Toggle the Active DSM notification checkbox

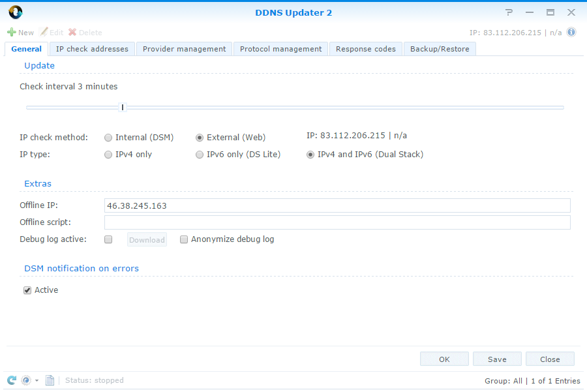click(x=27, y=290)
